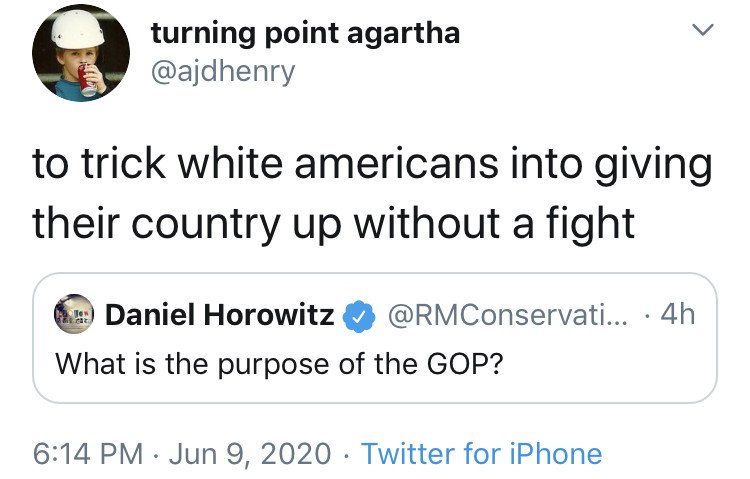Open the "turning point agartha" display name

(305, 33)
